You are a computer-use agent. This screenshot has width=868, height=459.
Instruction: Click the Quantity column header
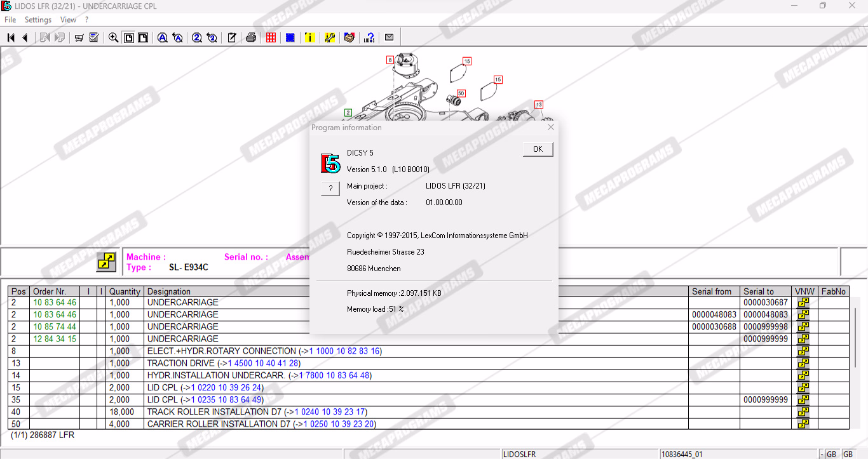pyautogui.click(x=125, y=291)
